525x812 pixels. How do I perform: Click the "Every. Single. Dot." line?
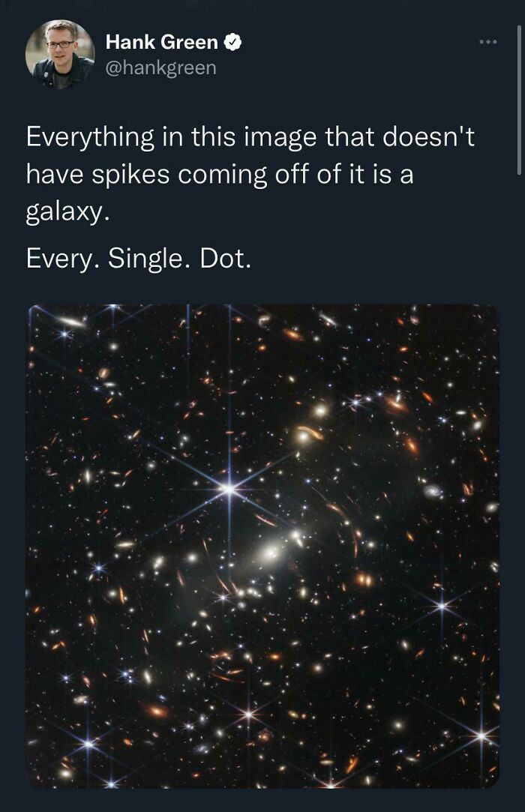point(138,258)
